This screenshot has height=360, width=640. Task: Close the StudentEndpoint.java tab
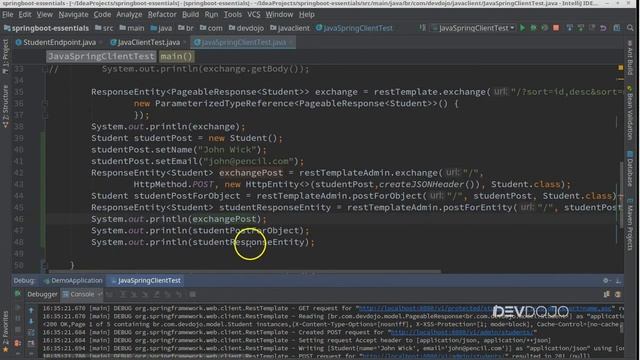(101, 42)
